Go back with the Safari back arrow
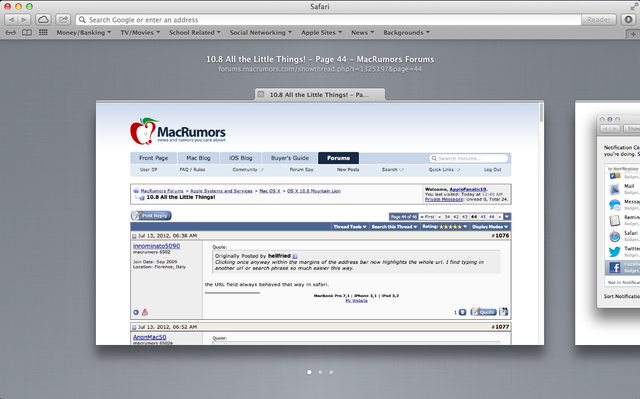 [11, 20]
